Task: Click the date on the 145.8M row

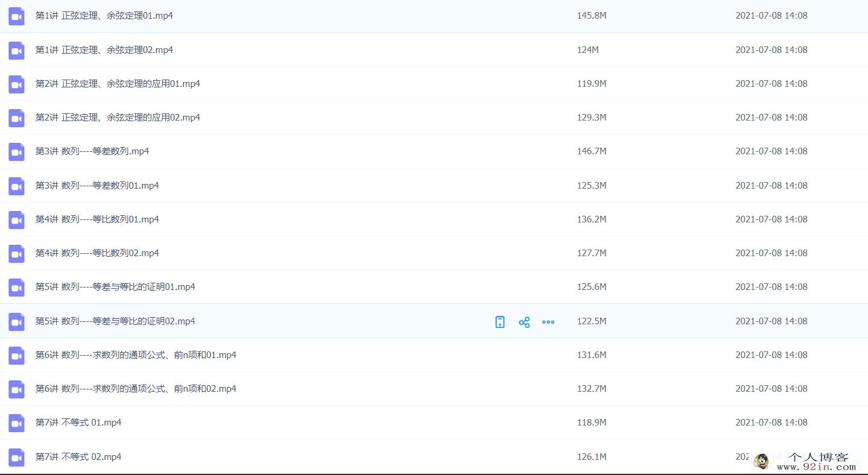Action: click(771, 16)
